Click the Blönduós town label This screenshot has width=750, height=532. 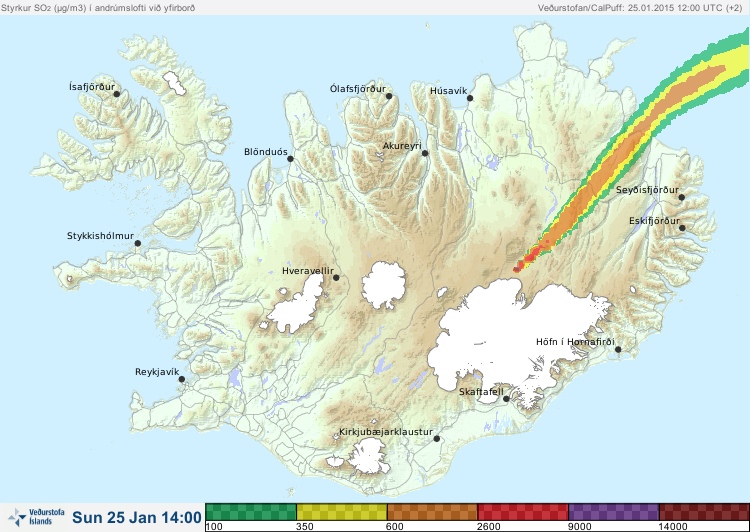266,152
